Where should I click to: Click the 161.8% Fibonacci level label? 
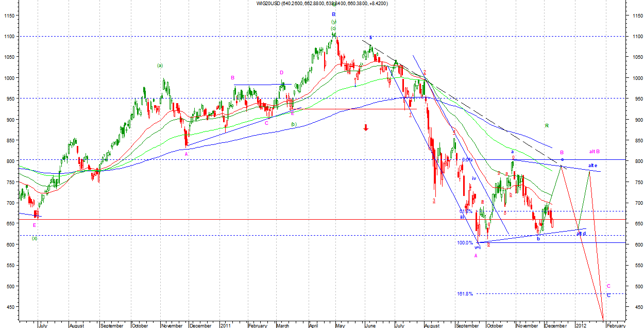465,294
